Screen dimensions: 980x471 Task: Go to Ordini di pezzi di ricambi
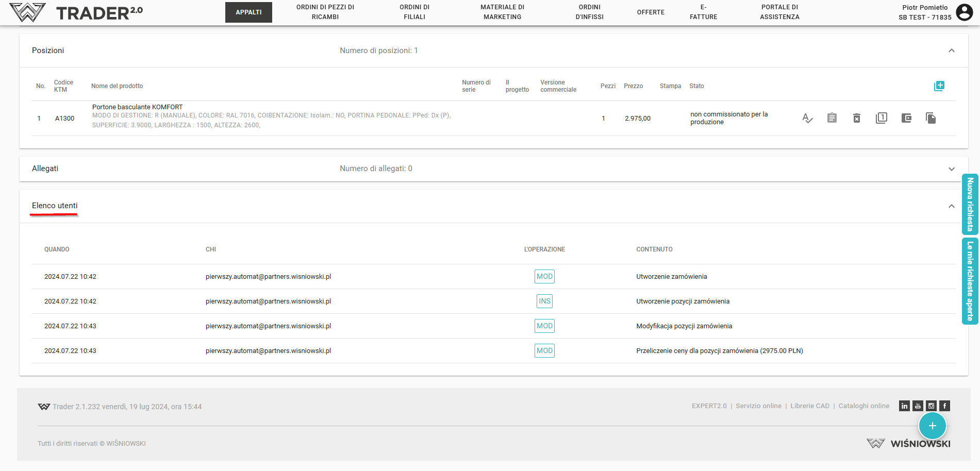click(325, 12)
